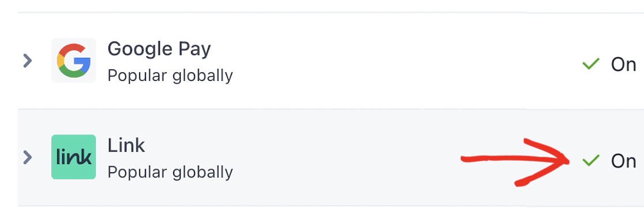Click the green checkmark in Link row
This screenshot has height=219, width=644.
(590, 161)
